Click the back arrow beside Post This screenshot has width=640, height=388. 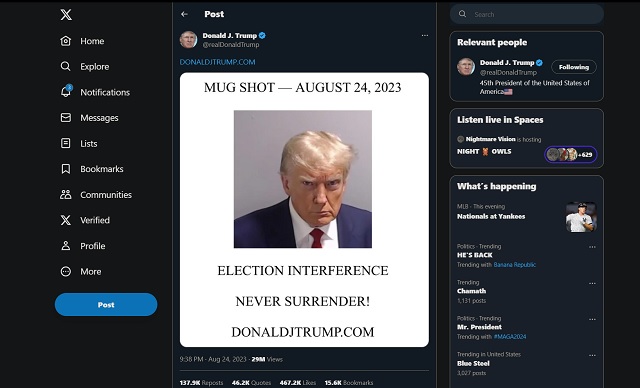point(184,14)
